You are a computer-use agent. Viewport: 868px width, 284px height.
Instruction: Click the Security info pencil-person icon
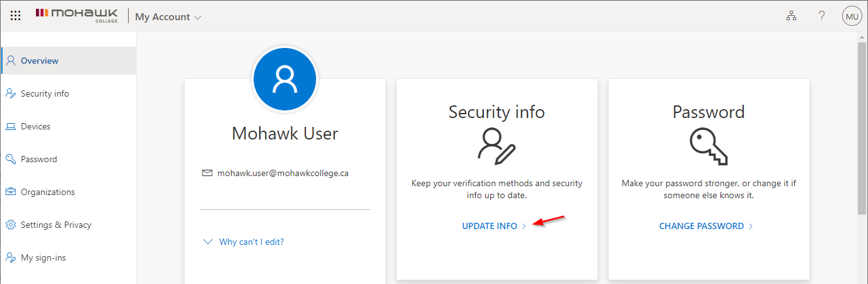[496, 146]
